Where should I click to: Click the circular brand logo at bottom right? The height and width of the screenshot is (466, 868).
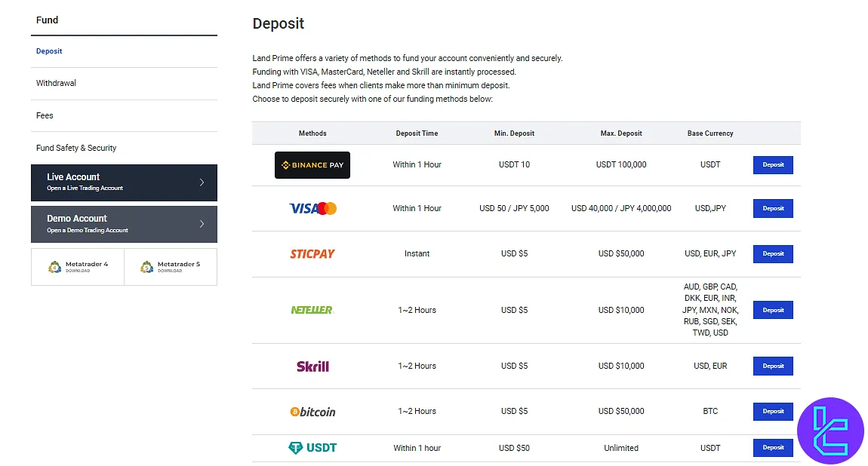[830, 431]
